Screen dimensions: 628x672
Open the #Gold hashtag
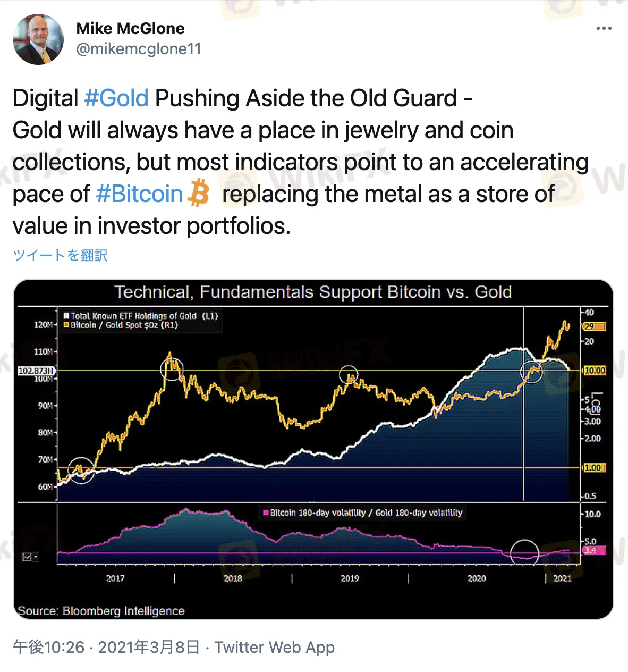(x=116, y=98)
